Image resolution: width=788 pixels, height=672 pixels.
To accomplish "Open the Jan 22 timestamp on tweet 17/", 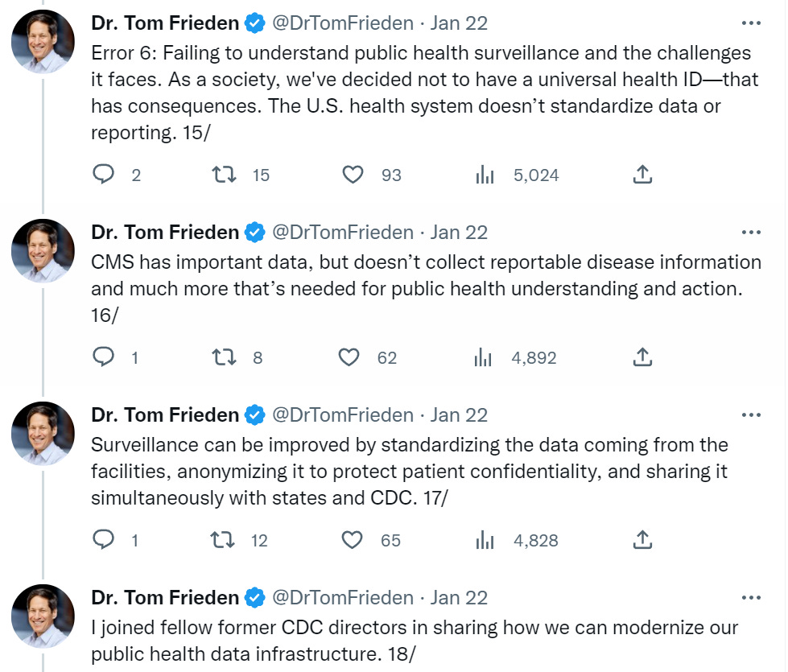I will [459, 415].
